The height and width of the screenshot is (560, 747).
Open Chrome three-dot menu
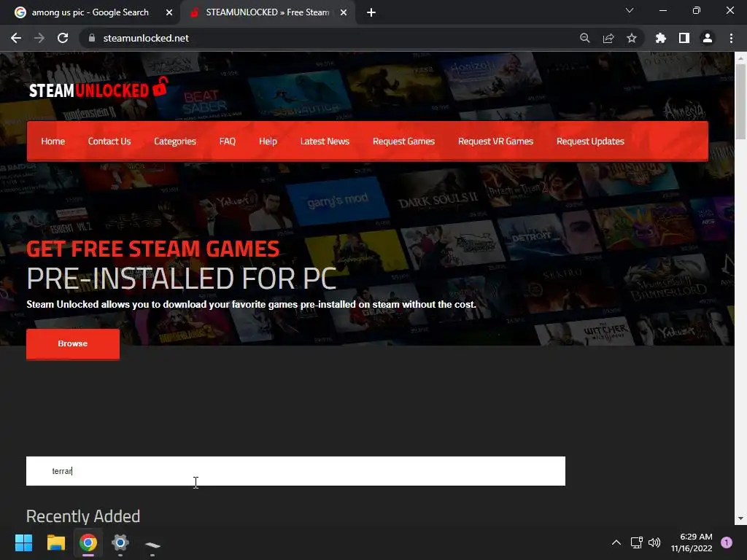click(x=731, y=38)
